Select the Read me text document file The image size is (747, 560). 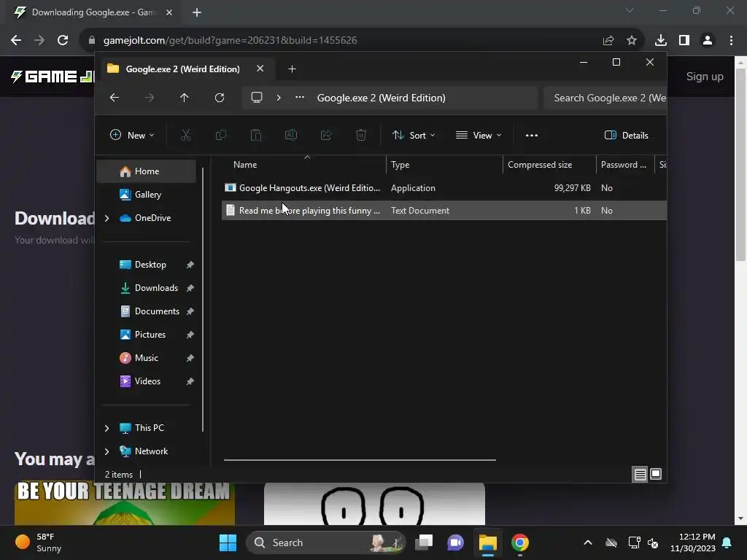(x=444, y=211)
